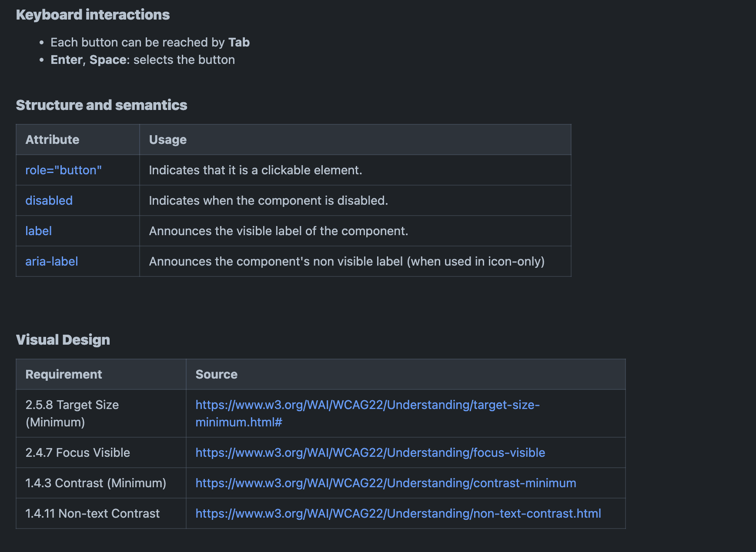Click the Structure and semantics heading
756x552 pixels.
click(x=101, y=105)
